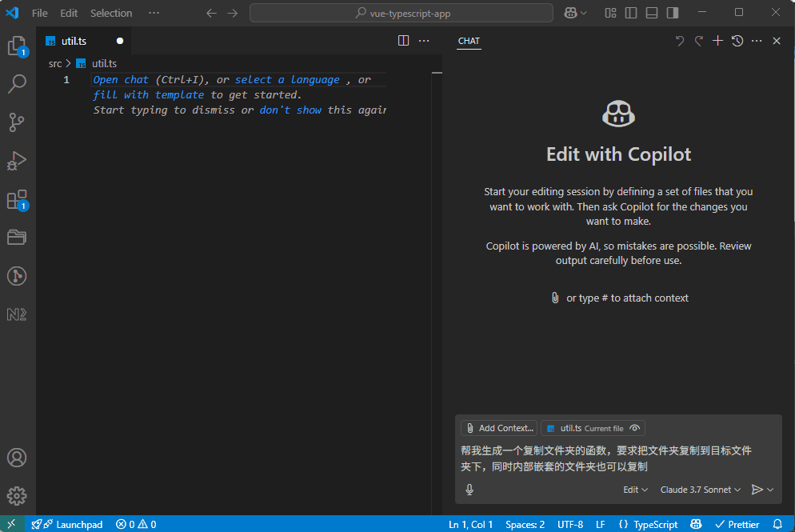This screenshot has width=795, height=532.
Task: Click the fill with template link
Action: [148, 95]
